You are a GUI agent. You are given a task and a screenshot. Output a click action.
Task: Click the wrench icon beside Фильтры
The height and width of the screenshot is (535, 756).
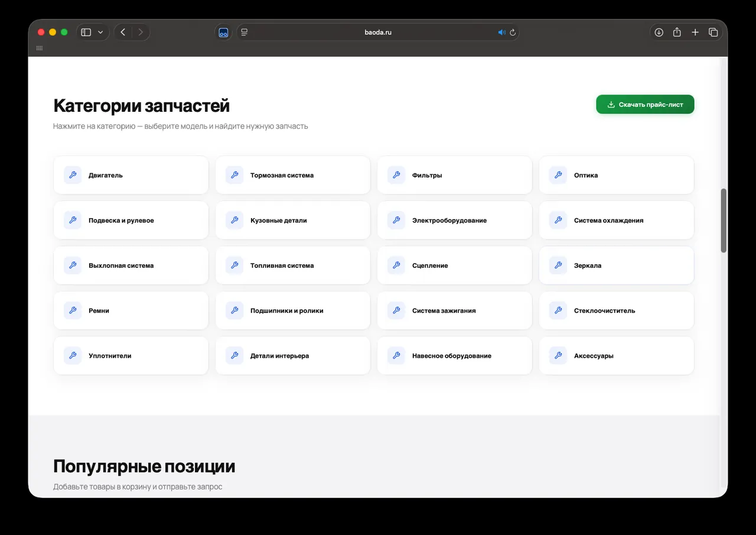coord(396,175)
